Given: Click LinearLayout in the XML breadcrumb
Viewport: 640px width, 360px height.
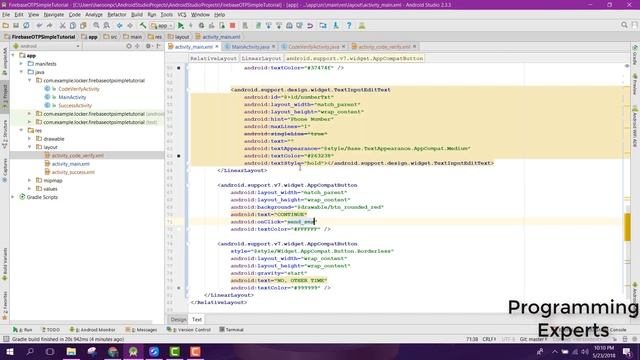Looking at the screenshot, I should [261, 58].
